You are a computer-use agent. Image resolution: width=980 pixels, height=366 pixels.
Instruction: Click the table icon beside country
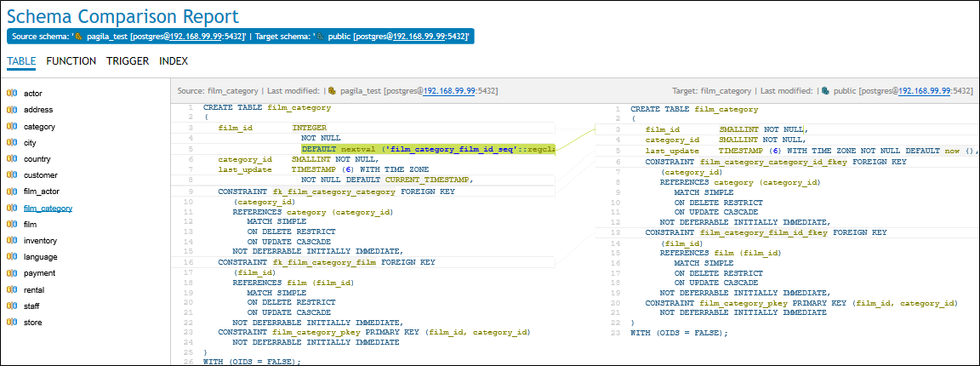coord(11,159)
